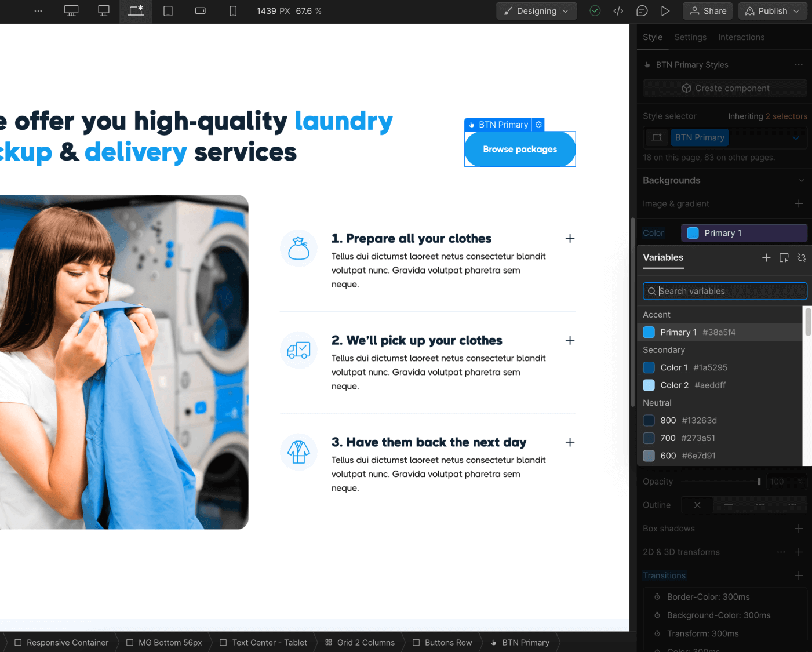
Task: Open the comments panel
Action: coord(642,10)
